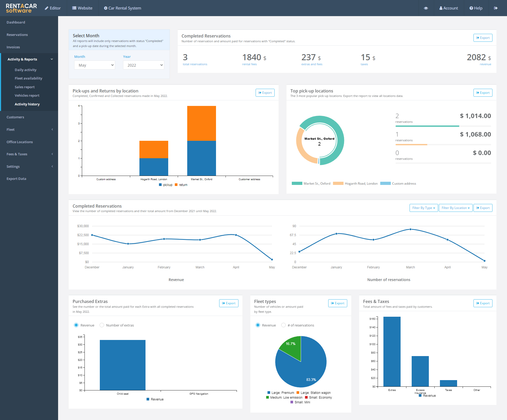This screenshot has height=420, width=507.
Task: Open the Month dropdown showing May
Action: coord(95,65)
